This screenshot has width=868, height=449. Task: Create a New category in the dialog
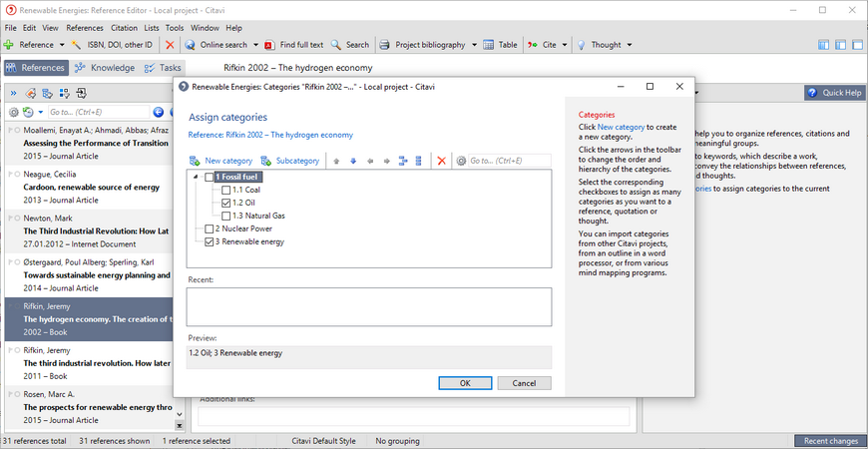click(220, 161)
